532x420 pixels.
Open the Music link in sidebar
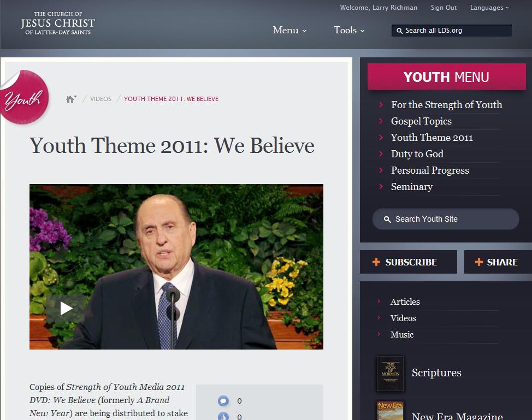pos(402,334)
